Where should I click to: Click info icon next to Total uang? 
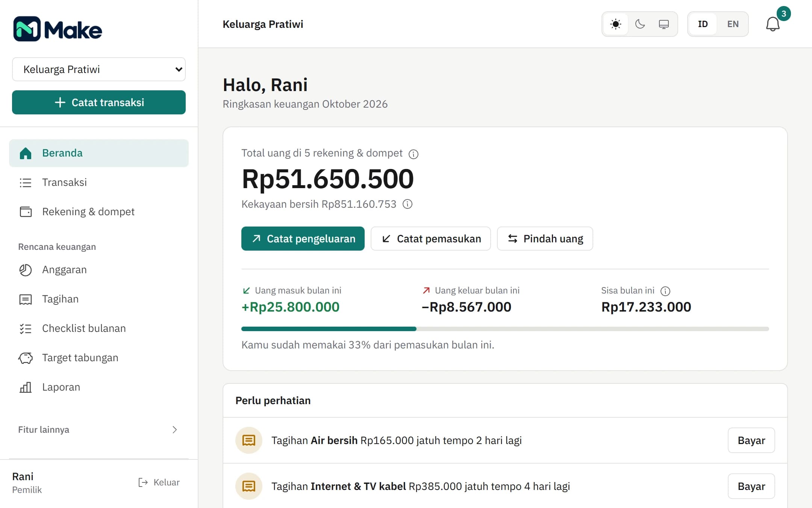(x=414, y=154)
